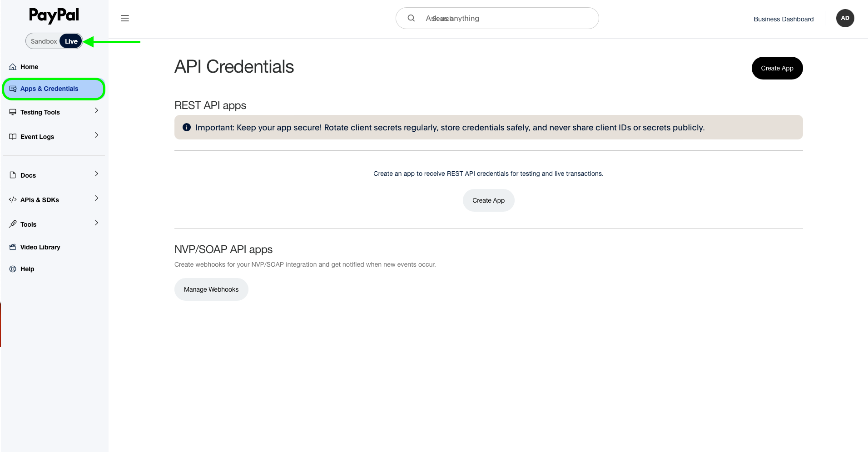Image resolution: width=868 pixels, height=452 pixels.
Task: Click the Testing Tools monitor icon
Action: tap(13, 112)
